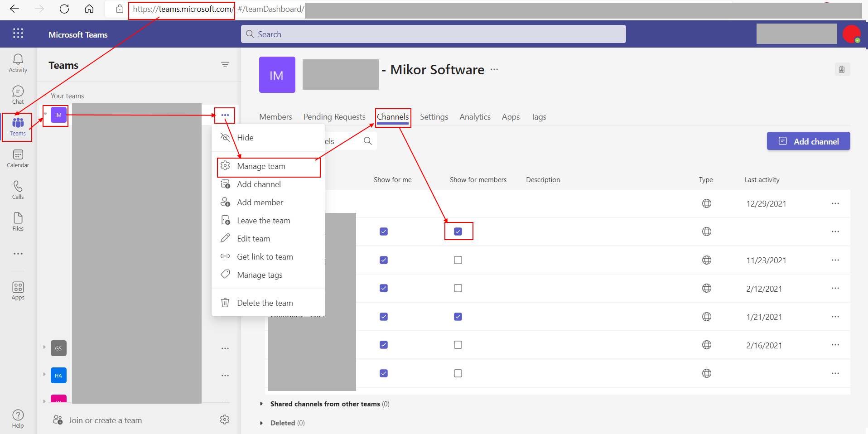Open the Calendar from the left rail
The width and height of the screenshot is (868, 434).
pyautogui.click(x=18, y=158)
